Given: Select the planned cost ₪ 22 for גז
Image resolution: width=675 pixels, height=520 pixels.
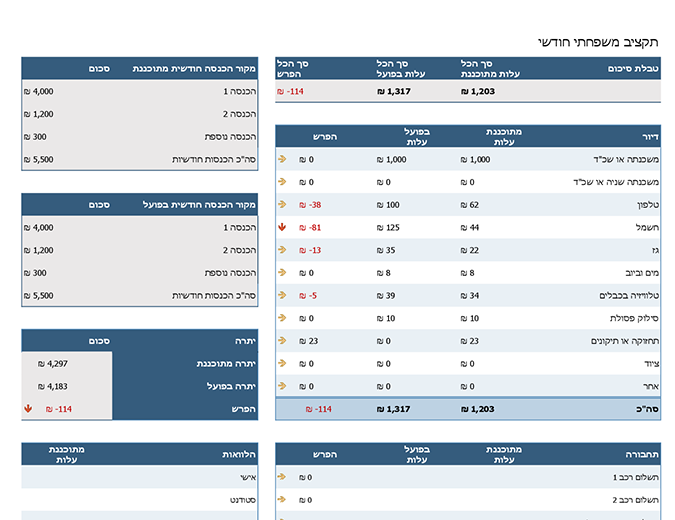Looking at the screenshot, I should point(470,250).
